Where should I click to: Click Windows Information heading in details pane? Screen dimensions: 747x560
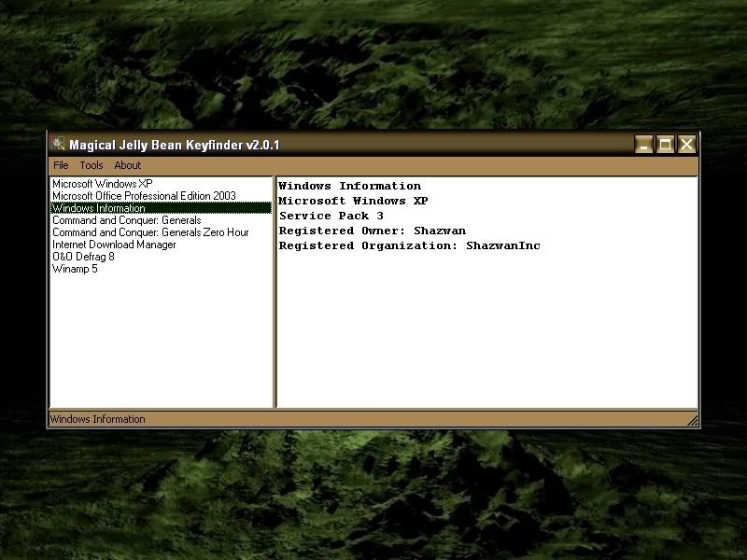349,186
